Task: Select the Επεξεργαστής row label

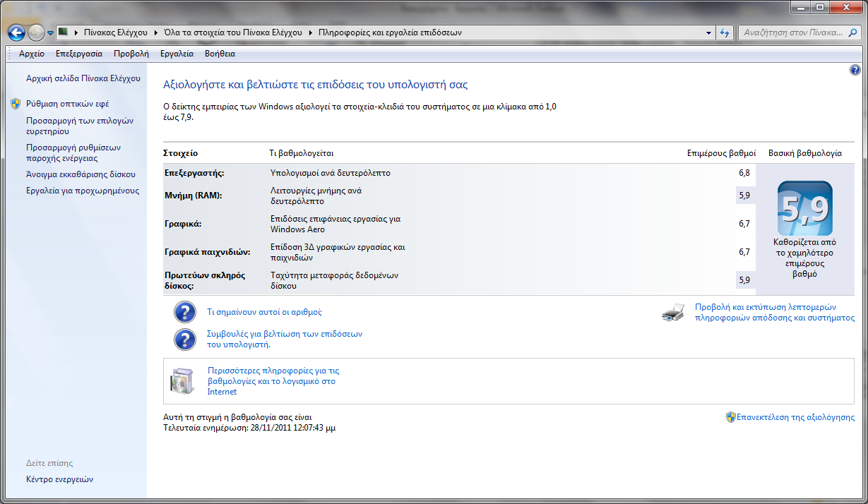Action: [x=194, y=173]
